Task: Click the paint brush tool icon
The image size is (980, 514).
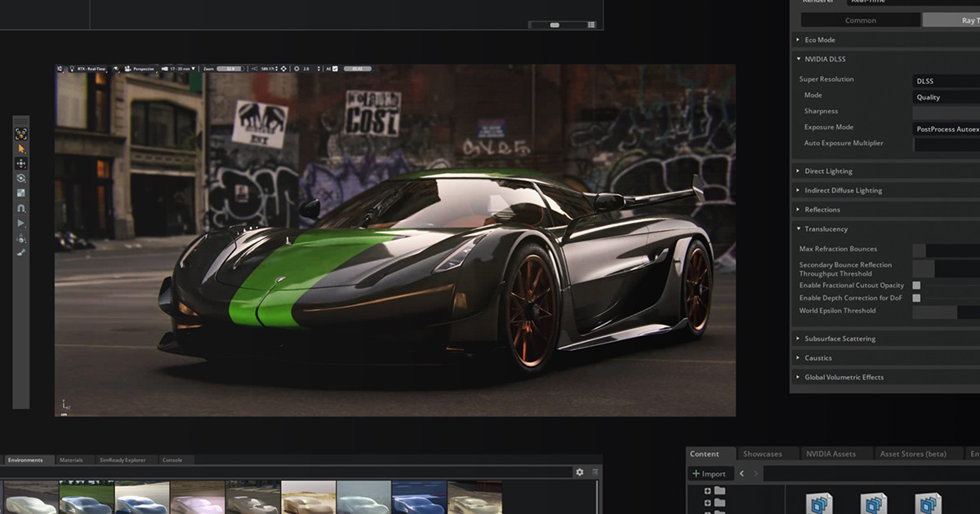Action: tap(21, 253)
